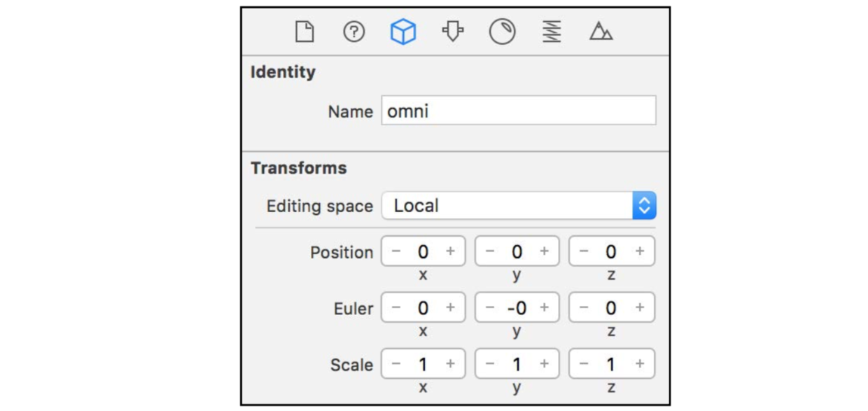This screenshot has width=868, height=411.
Task: Decrease Euler y value with minus
Action: [490, 307]
